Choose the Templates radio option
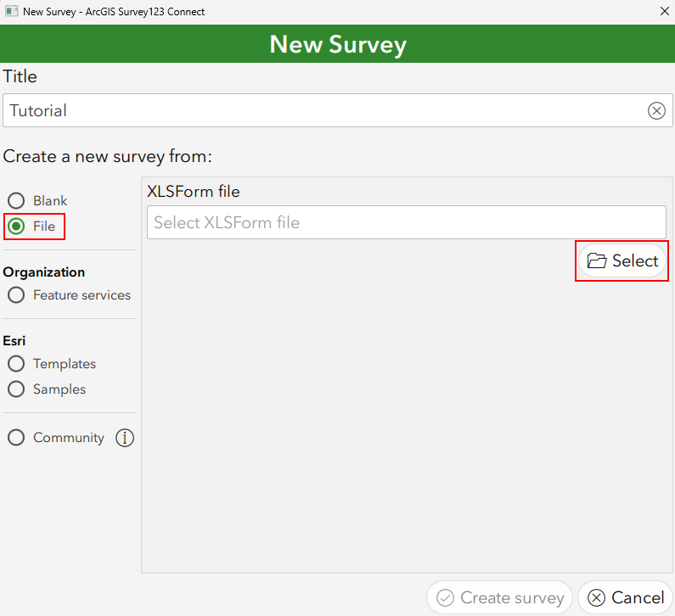The height and width of the screenshot is (616, 675). coord(16,364)
